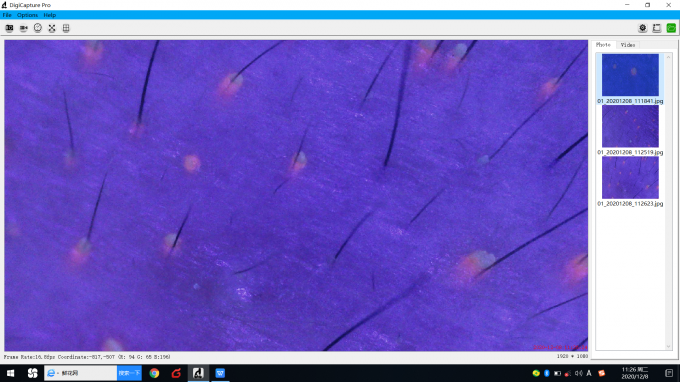Click the input method A indicator
This screenshot has height=382, width=680.
coord(589,373)
